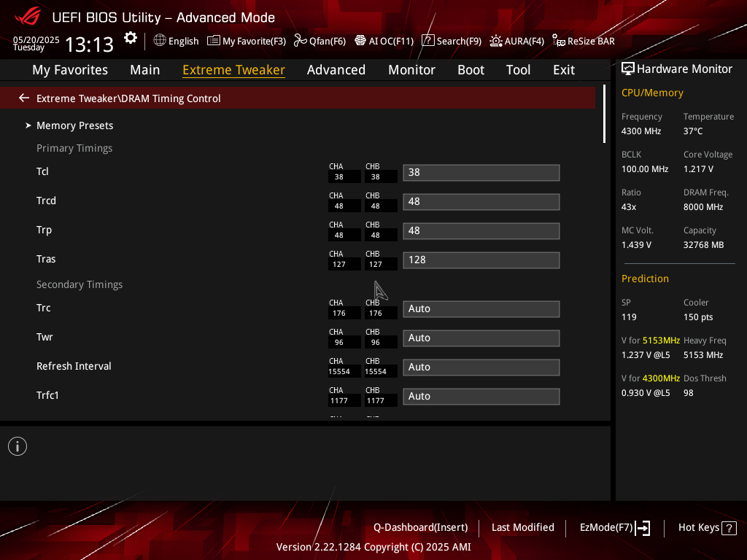Click the Trfc1 label
Image resolution: width=747 pixels, height=560 pixels.
click(x=47, y=395)
